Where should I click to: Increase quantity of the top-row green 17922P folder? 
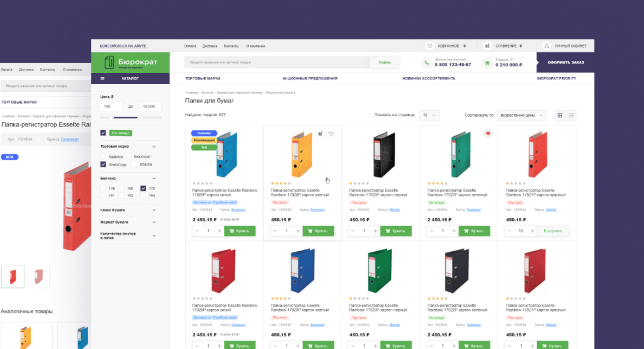click(x=454, y=231)
